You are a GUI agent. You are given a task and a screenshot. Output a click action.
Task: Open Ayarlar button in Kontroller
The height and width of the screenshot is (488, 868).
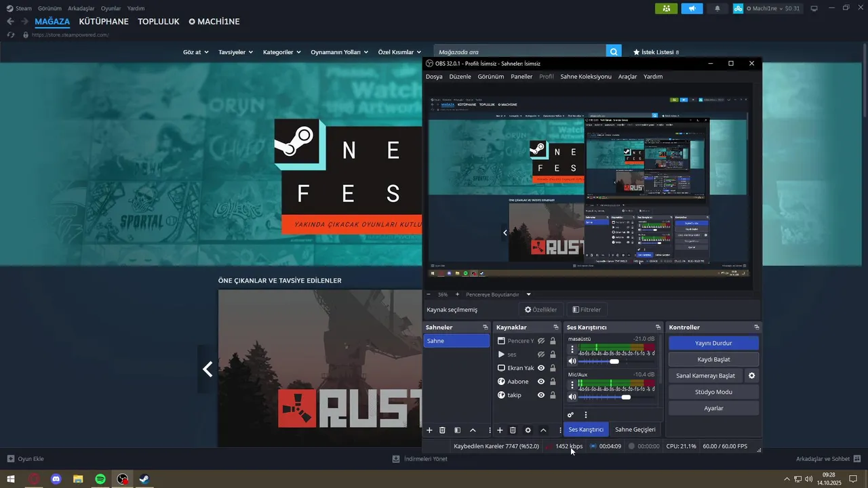click(713, 408)
